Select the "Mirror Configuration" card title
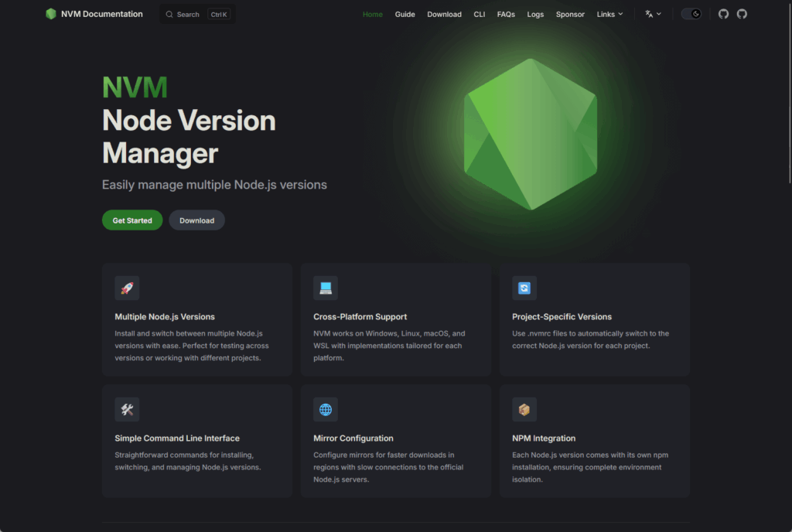792x532 pixels. [353, 438]
